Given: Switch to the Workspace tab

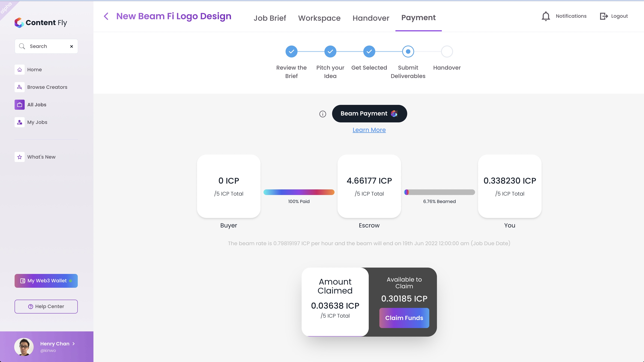Looking at the screenshot, I should (319, 18).
